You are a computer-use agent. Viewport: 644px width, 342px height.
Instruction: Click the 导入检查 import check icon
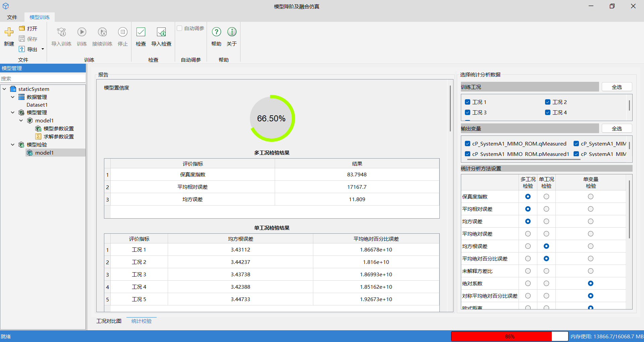[x=161, y=32]
